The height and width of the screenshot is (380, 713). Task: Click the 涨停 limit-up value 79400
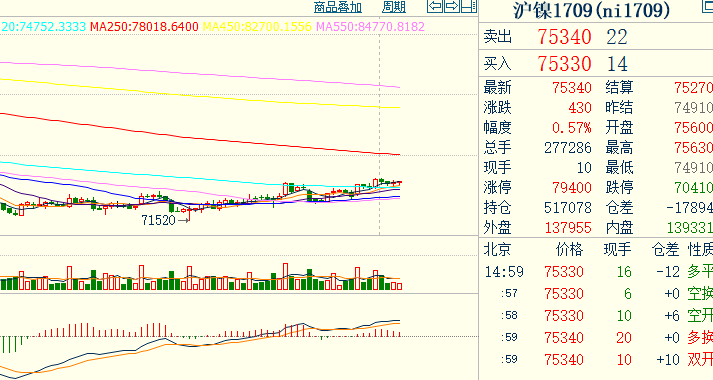tap(572, 188)
